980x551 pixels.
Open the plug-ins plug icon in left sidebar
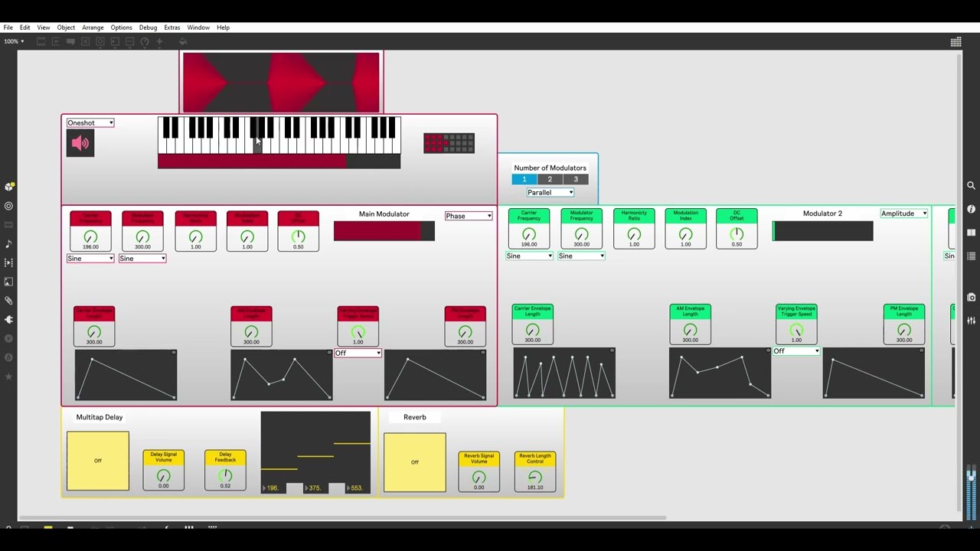click(9, 319)
